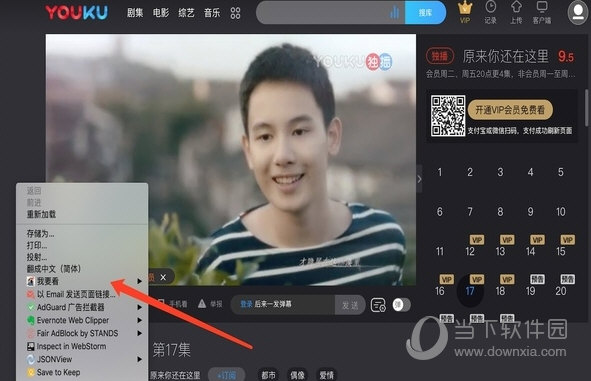Screen dimensions: 591x381
Task: Select VIP episode 12
Action: 470,251
